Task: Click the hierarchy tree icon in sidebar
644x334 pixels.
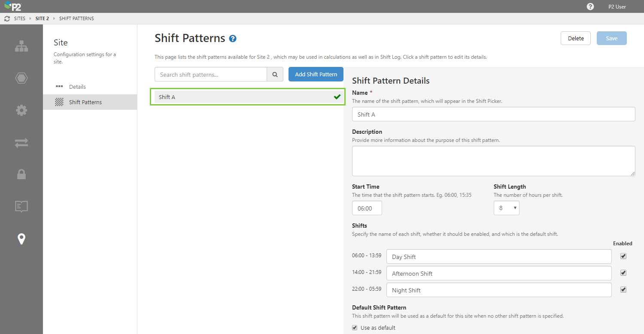Action: click(21, 46)
